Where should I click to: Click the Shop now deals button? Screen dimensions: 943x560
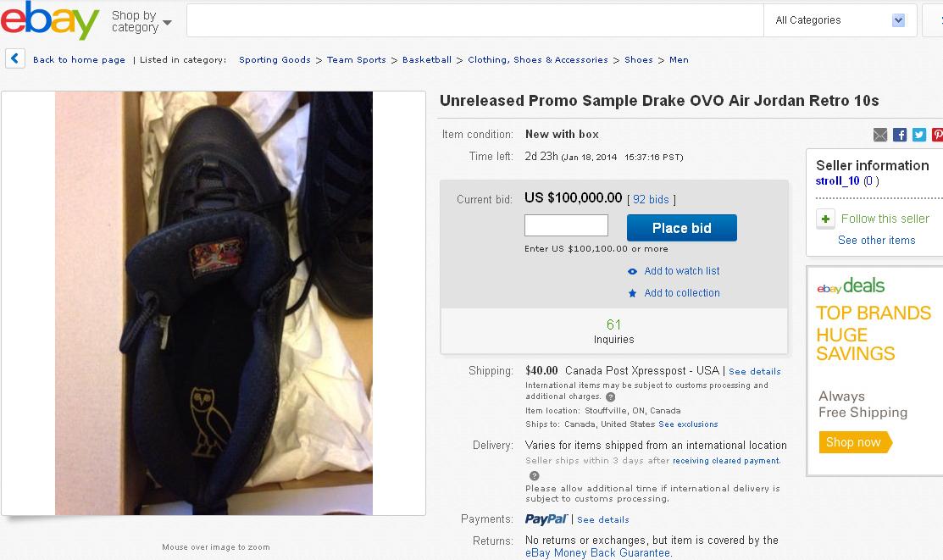854,442
